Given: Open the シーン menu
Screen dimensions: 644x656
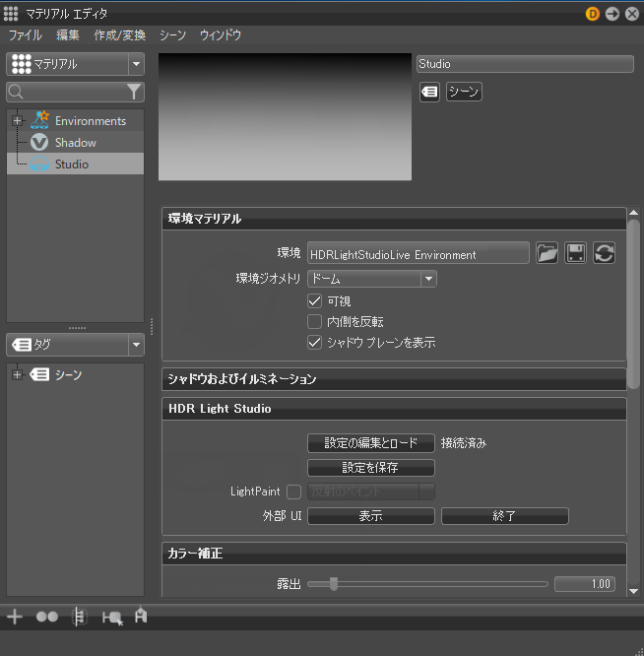Looking at the screenshot, I should pyautogui.click(x=172, y=35).
